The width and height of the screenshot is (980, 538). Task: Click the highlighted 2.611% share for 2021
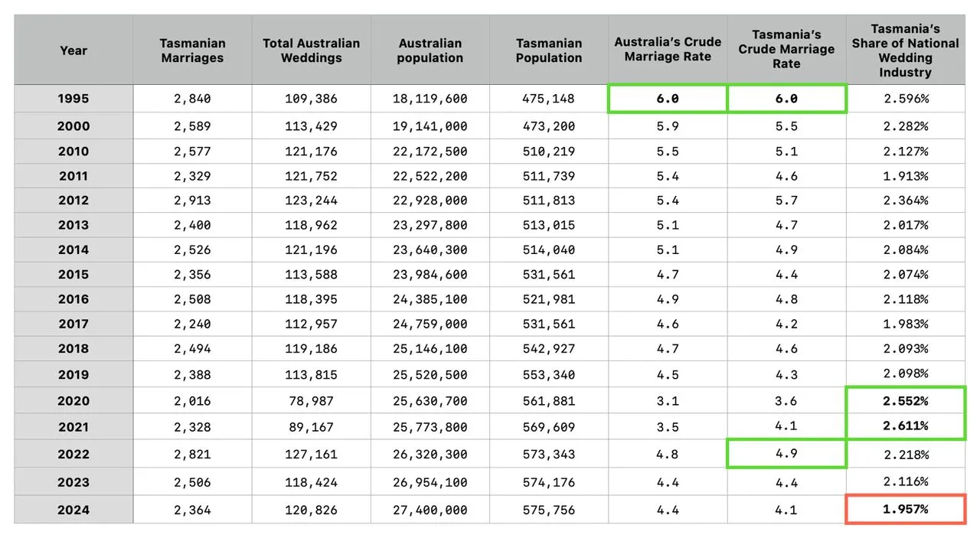(906, 426)
